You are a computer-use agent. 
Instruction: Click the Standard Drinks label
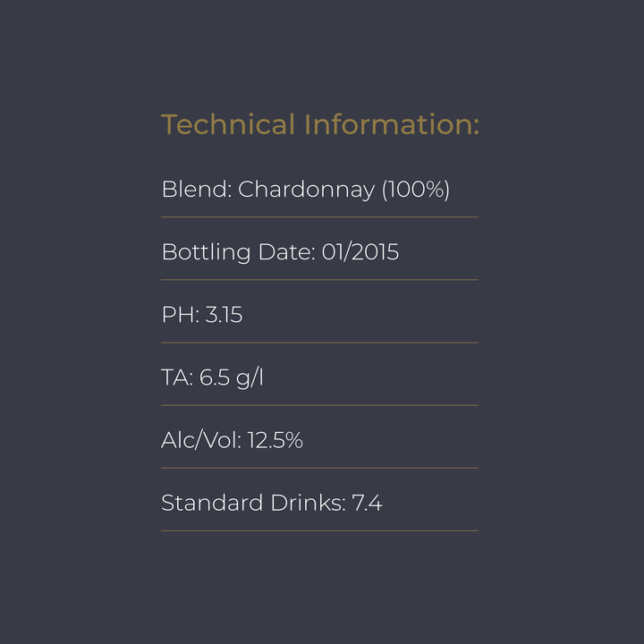pos(253,503)
